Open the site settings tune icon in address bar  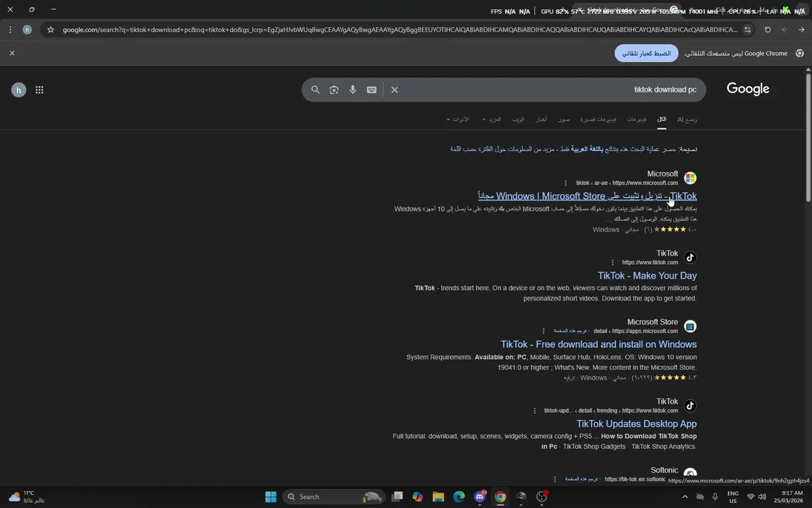747,30
